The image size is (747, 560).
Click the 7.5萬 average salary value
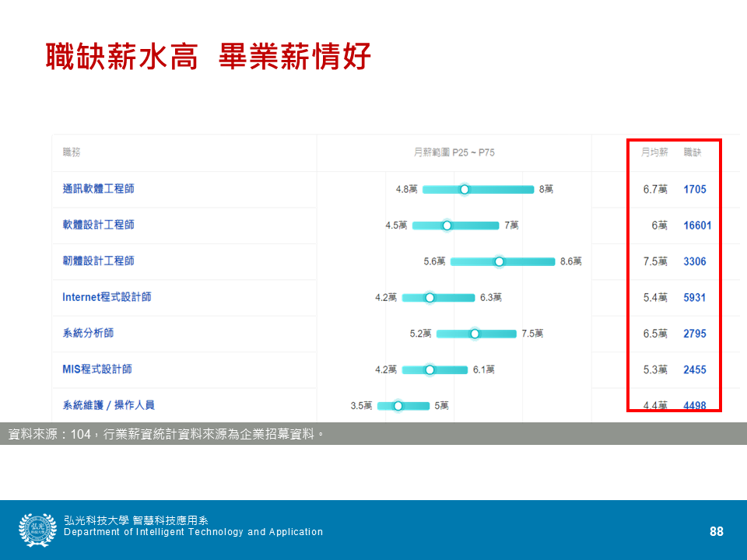click(655, 261)
